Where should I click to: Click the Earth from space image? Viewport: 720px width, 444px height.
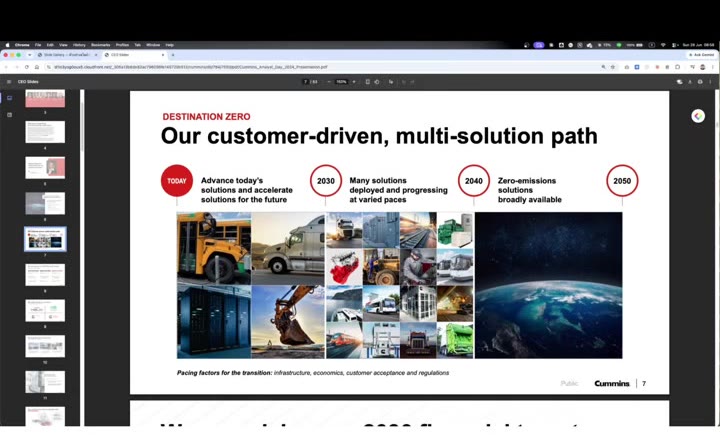click(x=548, y=285)
